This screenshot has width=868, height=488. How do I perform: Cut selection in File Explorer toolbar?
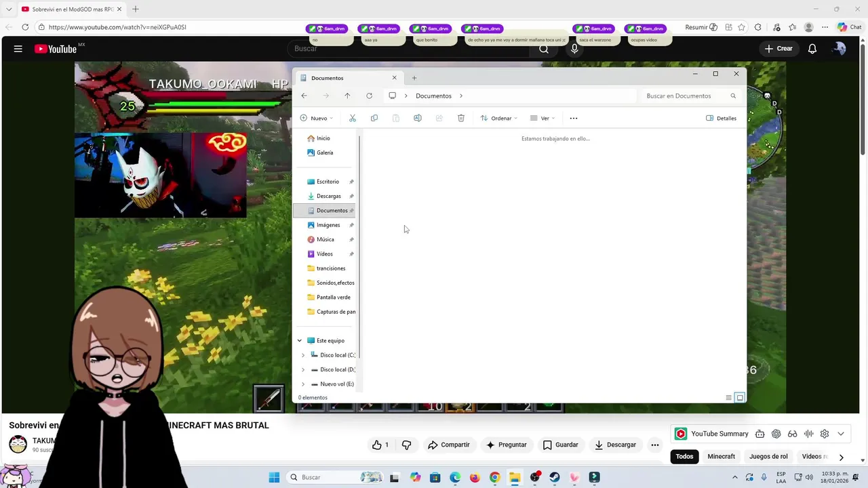[353, 118]
